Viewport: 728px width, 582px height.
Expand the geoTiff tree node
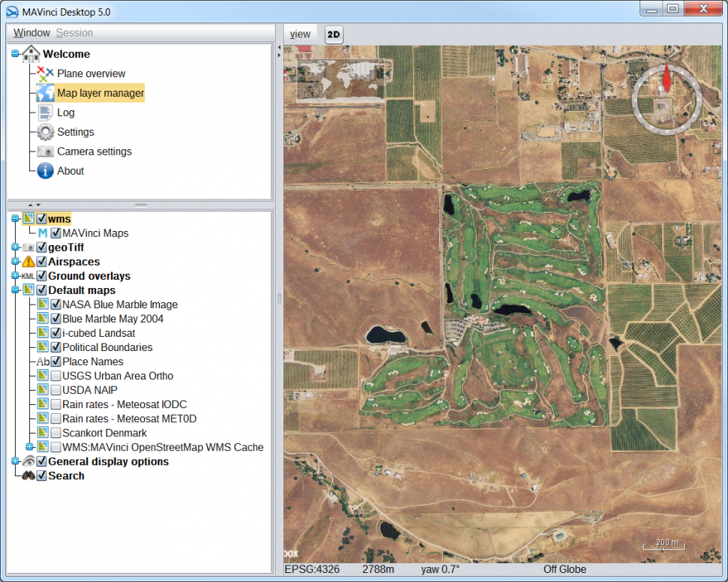click(x=15, y=247)
